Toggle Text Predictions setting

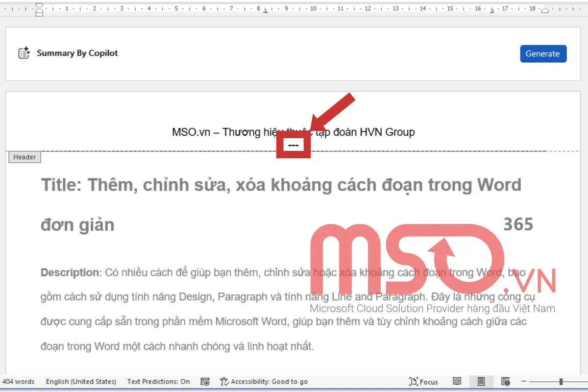coord(158,382)
